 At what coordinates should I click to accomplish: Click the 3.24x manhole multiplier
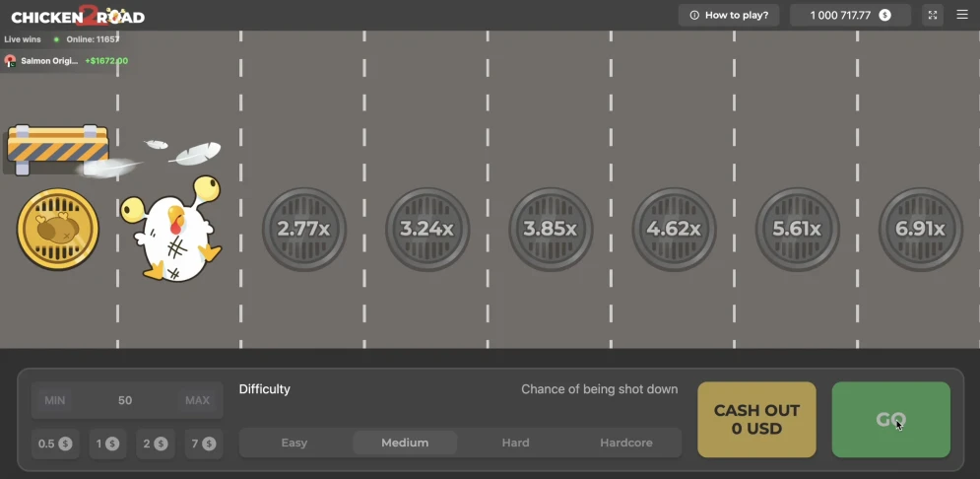pos(427,230)
